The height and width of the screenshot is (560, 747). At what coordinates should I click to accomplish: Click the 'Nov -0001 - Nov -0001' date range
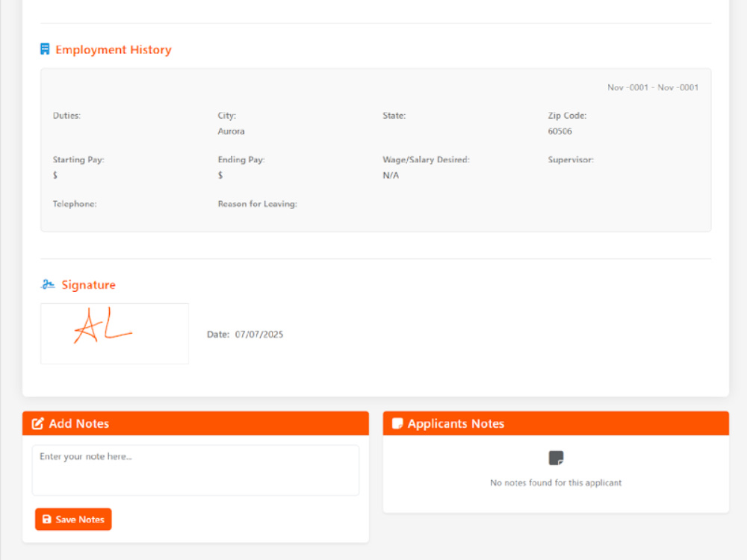(653, 87)
